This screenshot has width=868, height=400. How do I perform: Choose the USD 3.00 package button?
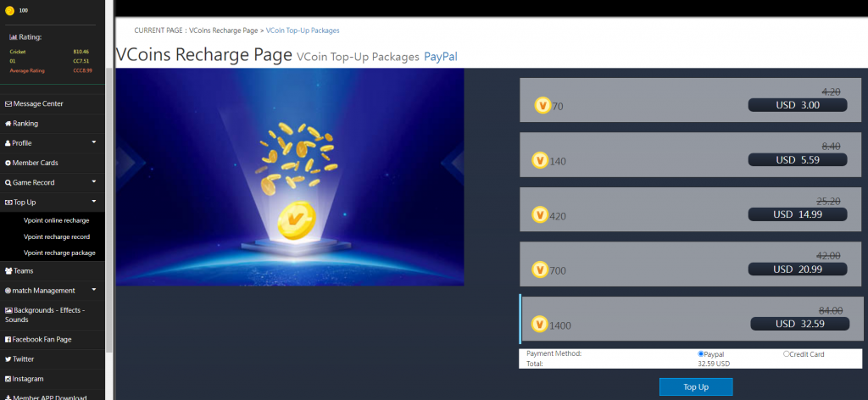[x=797, y=105]
